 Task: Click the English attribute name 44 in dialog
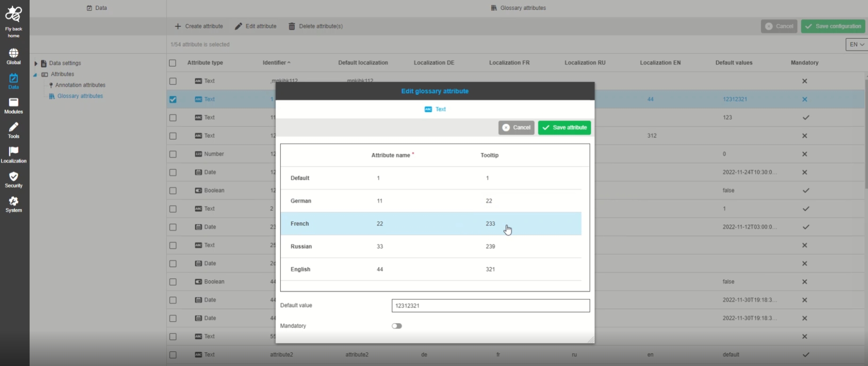click(380, 270)
